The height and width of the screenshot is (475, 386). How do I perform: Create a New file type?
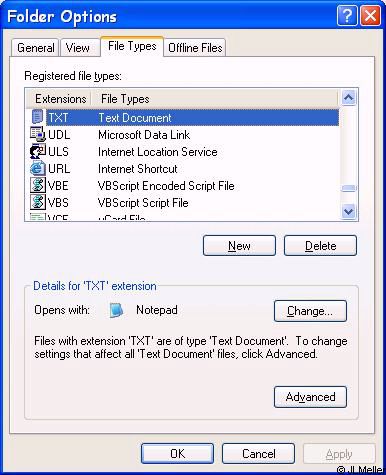point(239,246)
